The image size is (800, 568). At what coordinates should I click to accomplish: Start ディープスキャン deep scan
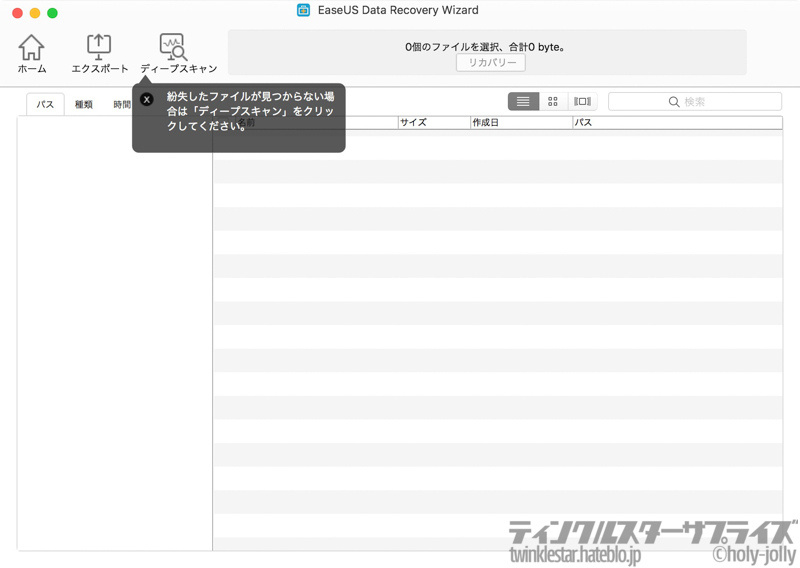pyautogui.click(x=179, y=53)
